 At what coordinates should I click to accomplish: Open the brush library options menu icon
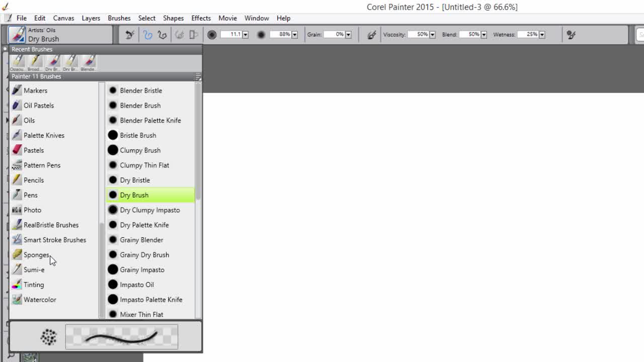pyautogui.click(x=197, y=76)
